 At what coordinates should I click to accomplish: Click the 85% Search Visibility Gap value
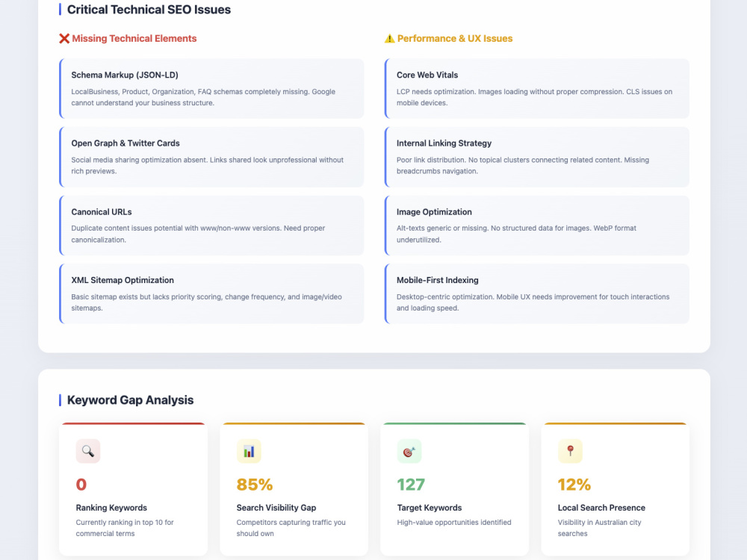pyautogui.click(x=255, y=485)
